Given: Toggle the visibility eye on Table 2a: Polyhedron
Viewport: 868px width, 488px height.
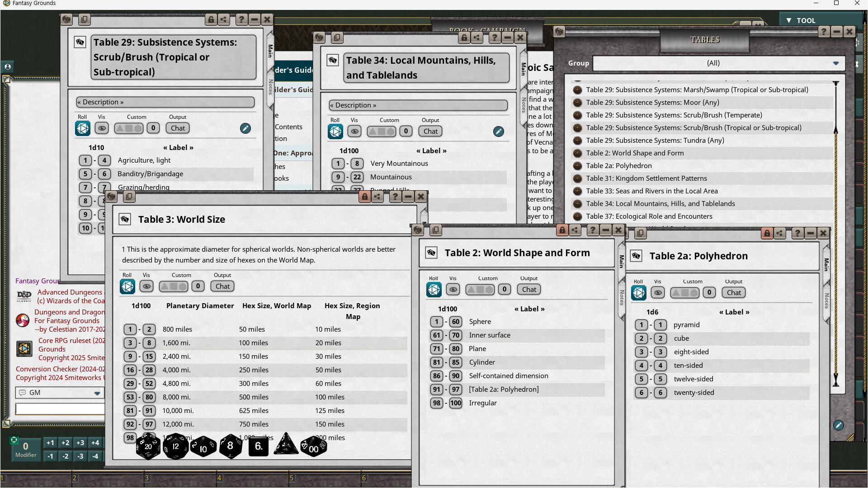Looking at the screenshot, I should [x=658, y=293].
